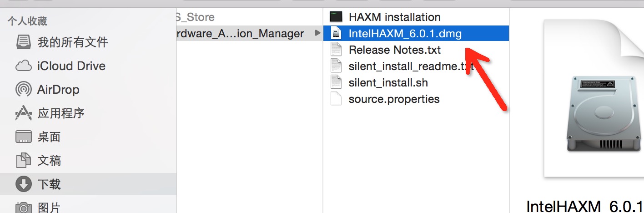Click the AirDrop sidebar icon
Screen dimensions: 644x213
pos(23,90)
